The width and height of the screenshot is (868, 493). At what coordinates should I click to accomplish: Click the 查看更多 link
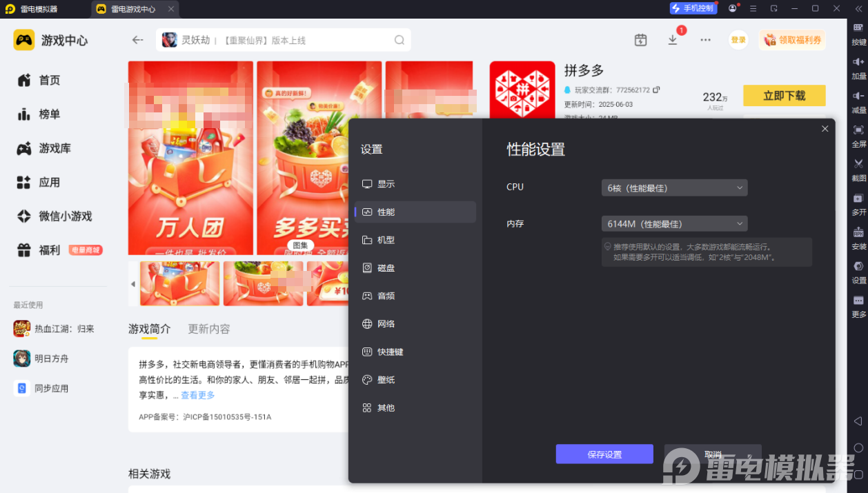(x=198, y=395)
